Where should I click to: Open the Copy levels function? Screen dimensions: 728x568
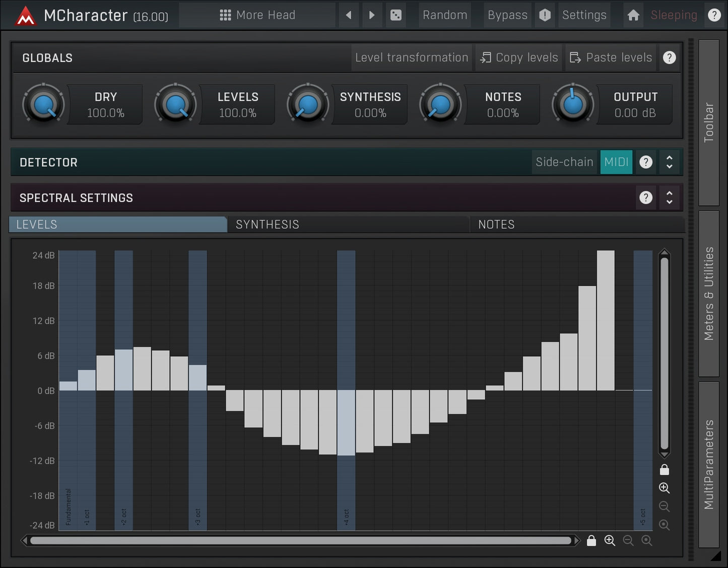(518, 57)
